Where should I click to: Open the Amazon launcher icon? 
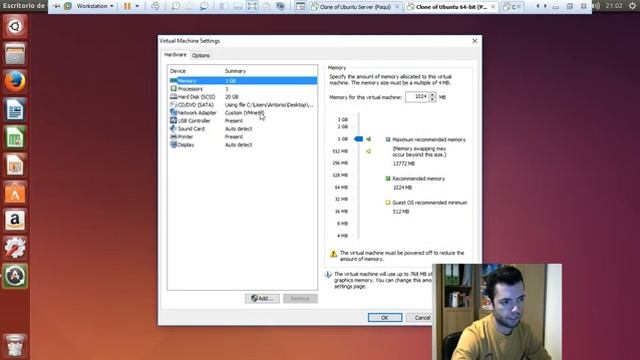tap(15, 220)
